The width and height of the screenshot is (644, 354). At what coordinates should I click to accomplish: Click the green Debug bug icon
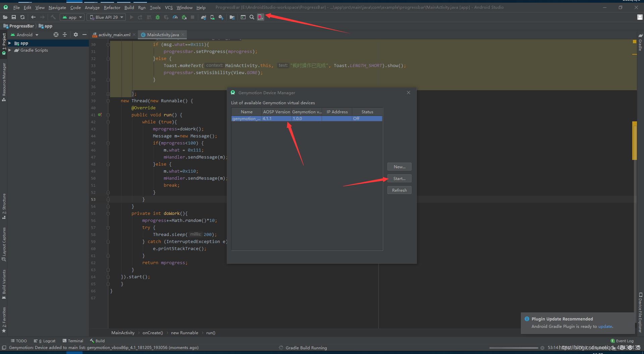[x=158, y=17]
